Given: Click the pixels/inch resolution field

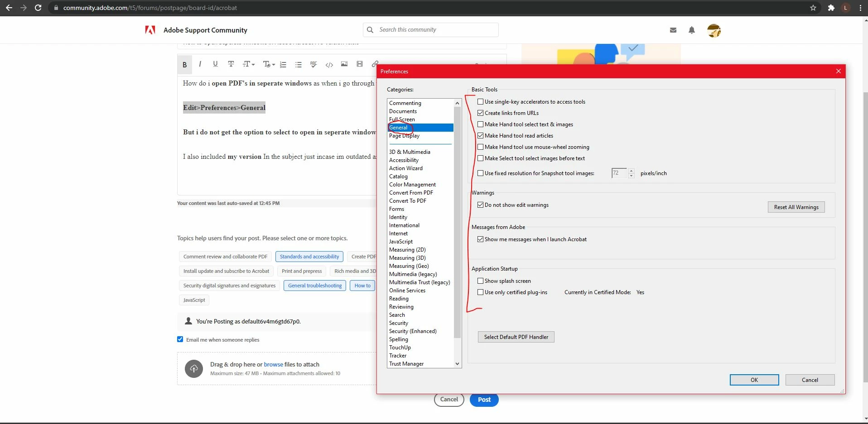Looking at the screenshot, I should click(x=619, y=173).
